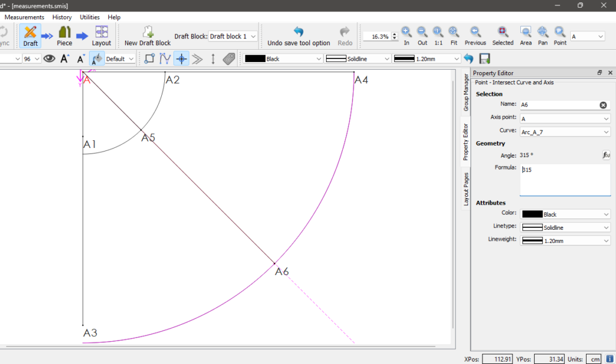Toggle labels tag icon

coord(229,58)
